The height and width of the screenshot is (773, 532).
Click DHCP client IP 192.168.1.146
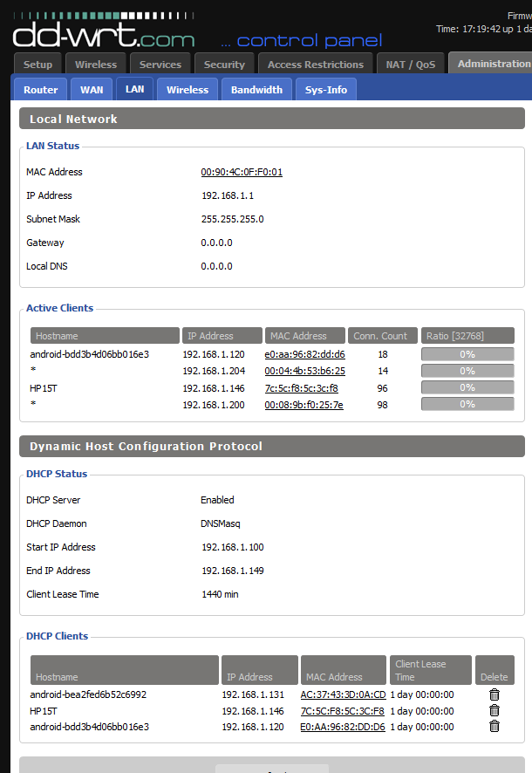pos(253,711)
